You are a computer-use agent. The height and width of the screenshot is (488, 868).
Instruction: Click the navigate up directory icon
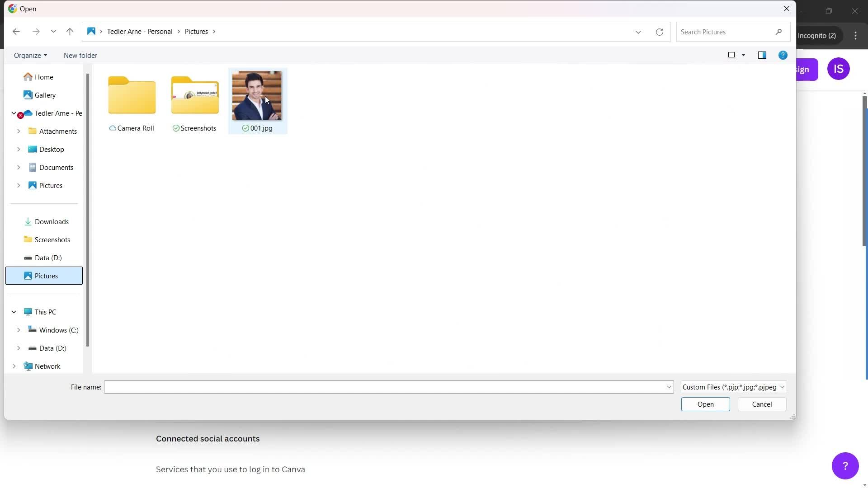[70, 32]
